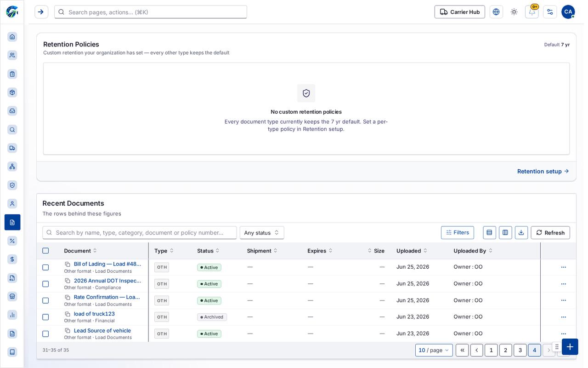This screenshot has width=588, height=368.
Task: Copy icon next to load of truck123
Action: [68, 314]
